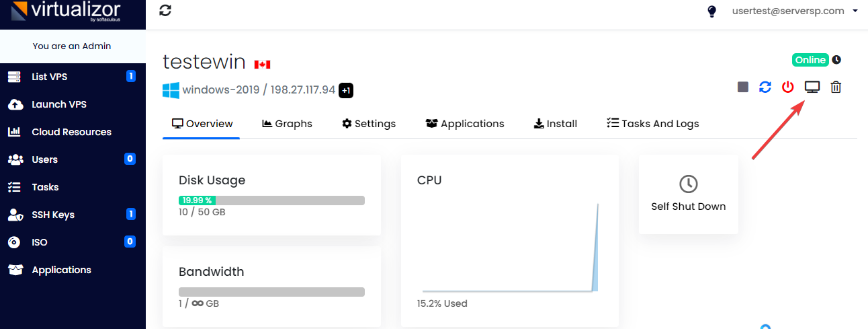The width and height of the screenshot is (868, 329).
Task: Click the refresh icon in the top bar
Action: (165, 11)
